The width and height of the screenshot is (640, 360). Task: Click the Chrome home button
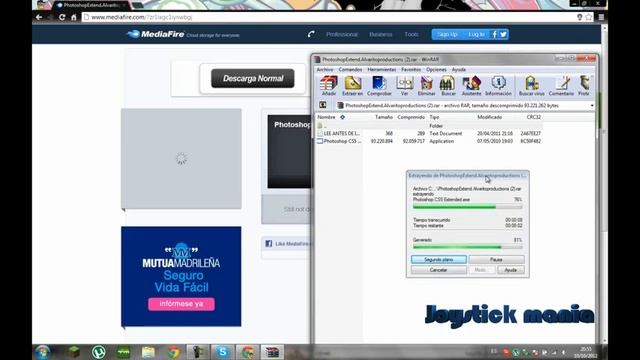point(74,17)
